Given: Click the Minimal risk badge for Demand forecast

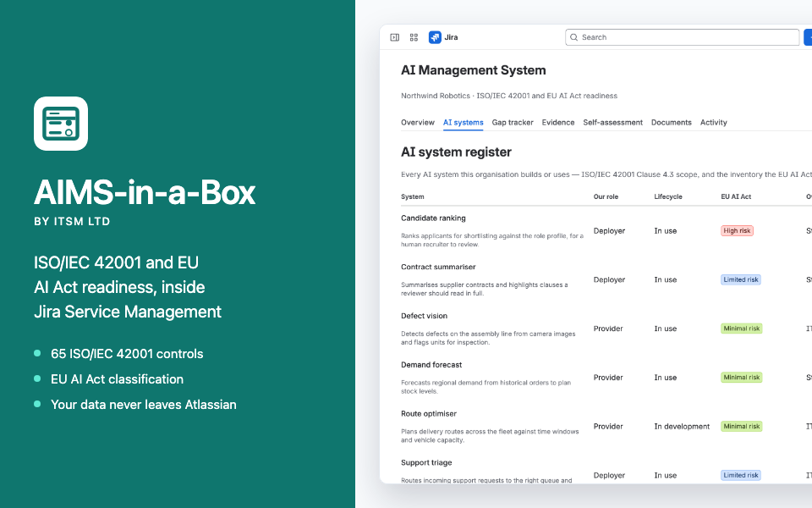Looking at the screenshot, I should [742, 378].
